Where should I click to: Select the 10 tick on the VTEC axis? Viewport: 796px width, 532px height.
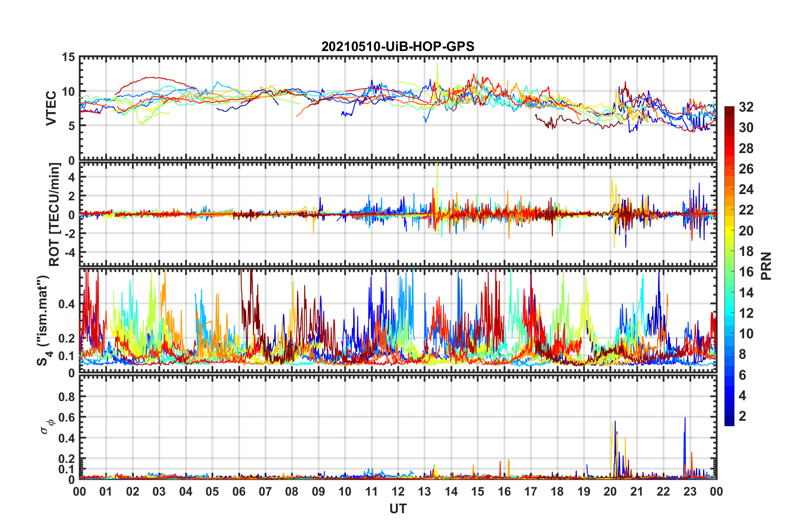click(68, 92)
